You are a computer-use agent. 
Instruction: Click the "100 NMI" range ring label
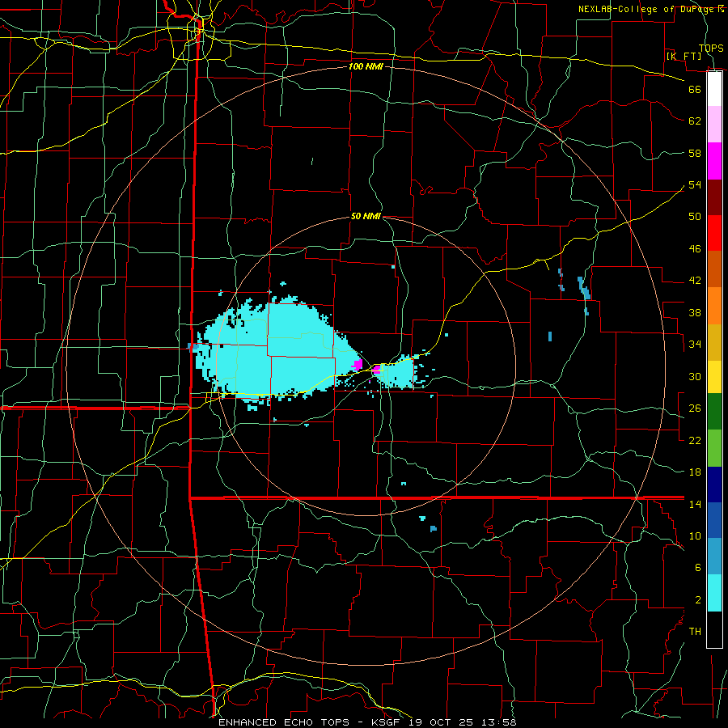(x=366, y=66)
